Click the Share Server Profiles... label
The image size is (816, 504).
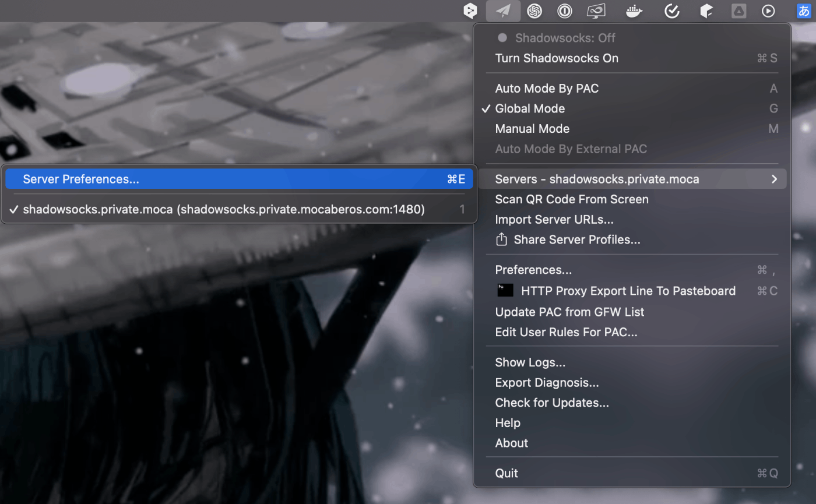point(577,239)
